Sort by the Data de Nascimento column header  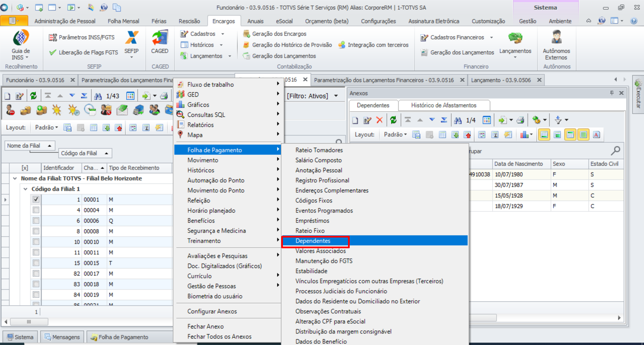click(521, 164)
